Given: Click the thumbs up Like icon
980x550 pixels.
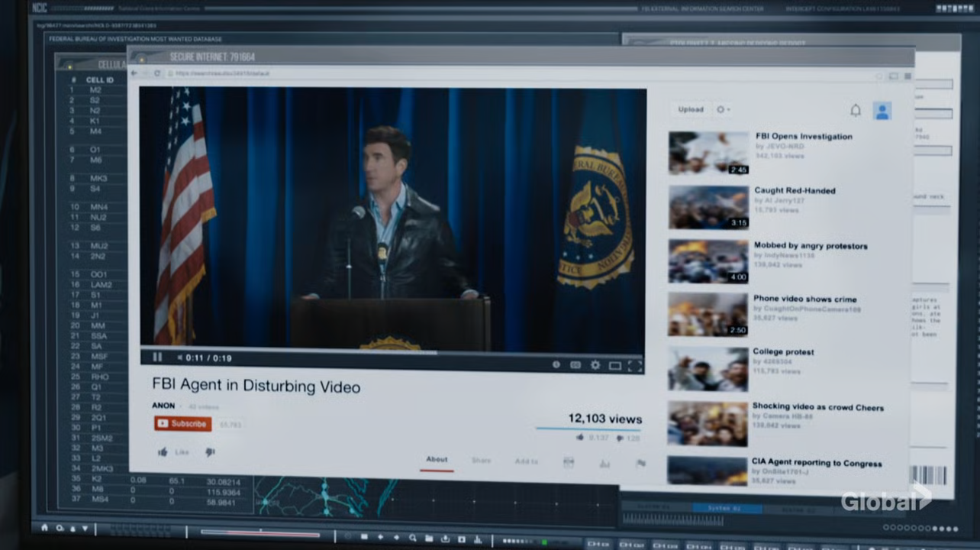Looking at the screenshot, I should 163,452.
